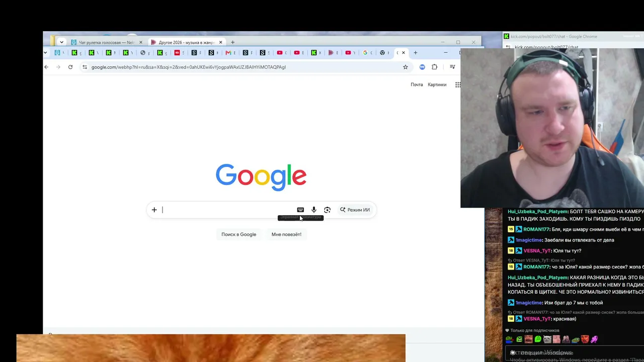
Task: Click the 'Поиск в Google' button
Action: click(x=239, y=234)
